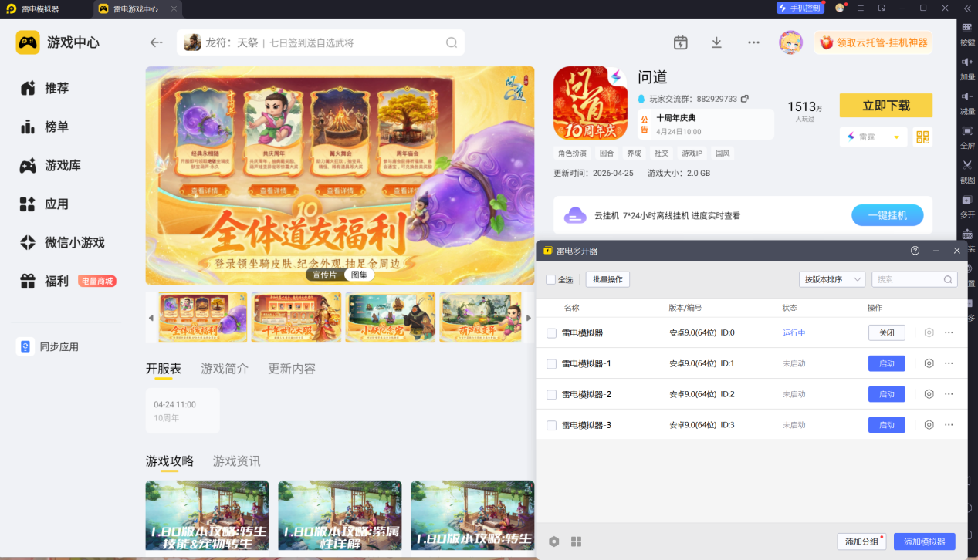This screenshot has width=978, height=560.
Task: Click the anime user avatar
Action: 790,42
